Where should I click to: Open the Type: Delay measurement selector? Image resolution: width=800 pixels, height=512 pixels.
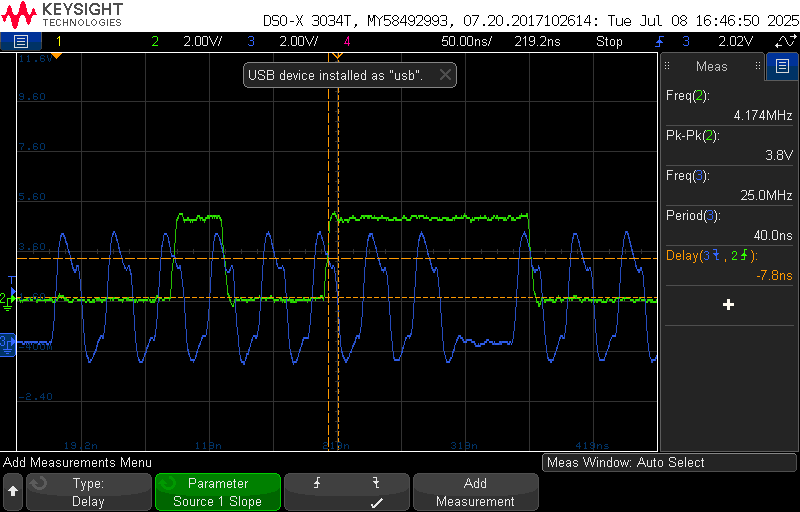[88, 492]
